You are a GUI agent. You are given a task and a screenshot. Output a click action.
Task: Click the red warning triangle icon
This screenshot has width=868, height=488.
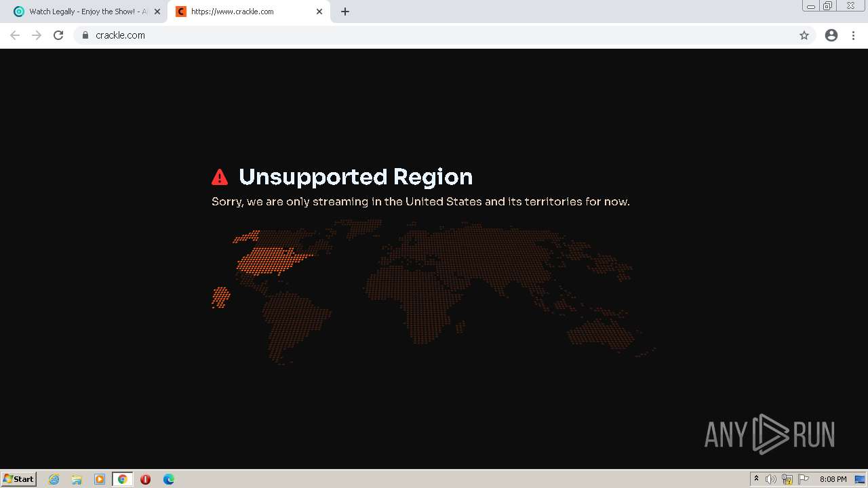(x=220, y=177)
